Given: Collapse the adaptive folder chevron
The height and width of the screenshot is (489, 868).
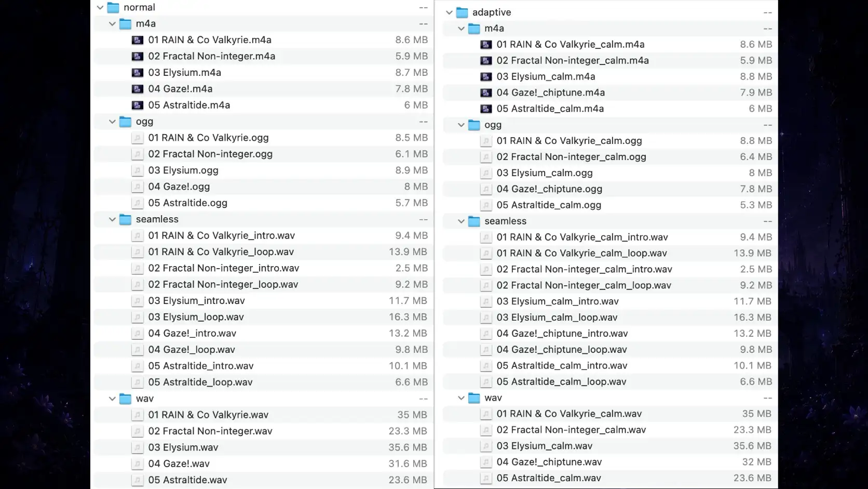Looking at the screenshot, I should click(449, 12).
